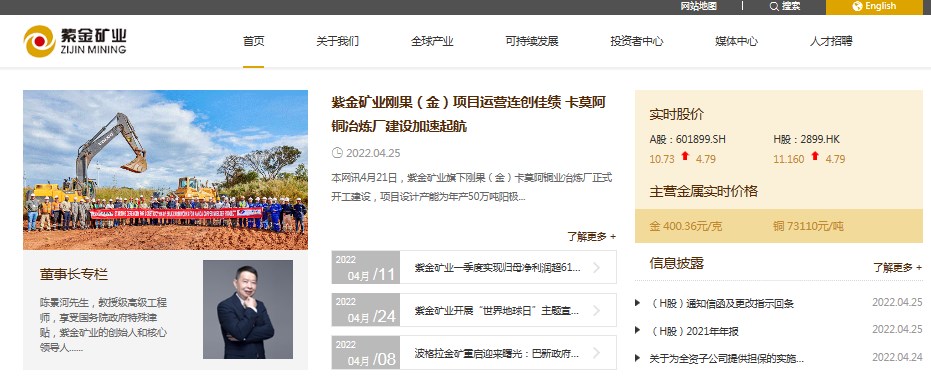Click the 搜索 text link
The width and height of the screenshot is (931, 390).
point(791,7)
